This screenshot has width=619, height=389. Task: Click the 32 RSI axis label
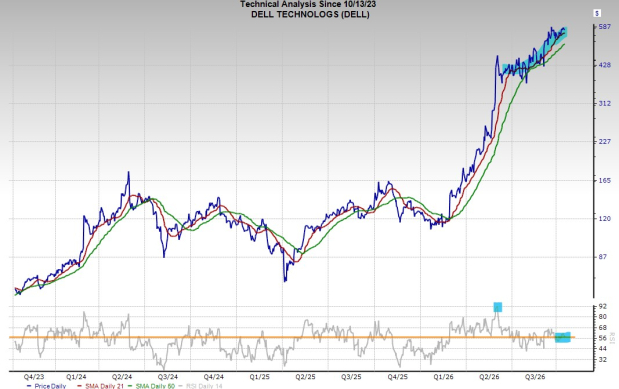pyautogui.click(x=603, y=359)
